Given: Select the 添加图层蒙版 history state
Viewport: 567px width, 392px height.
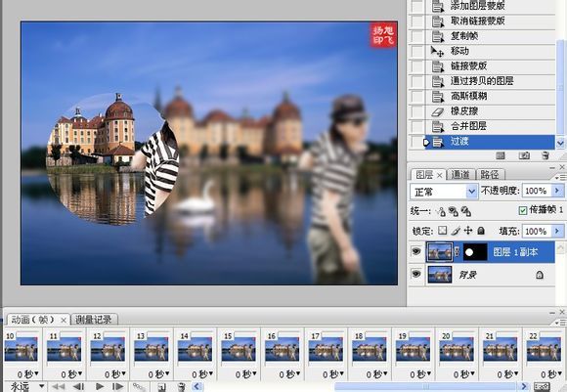Looking at the screenshot, I should [489, 6].
